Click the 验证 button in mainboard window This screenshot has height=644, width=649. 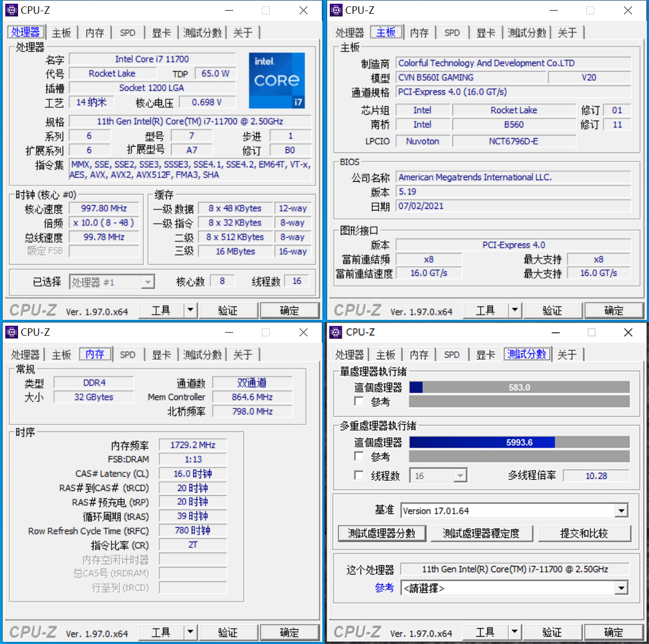pyautogui.click(x=552, y=310)
